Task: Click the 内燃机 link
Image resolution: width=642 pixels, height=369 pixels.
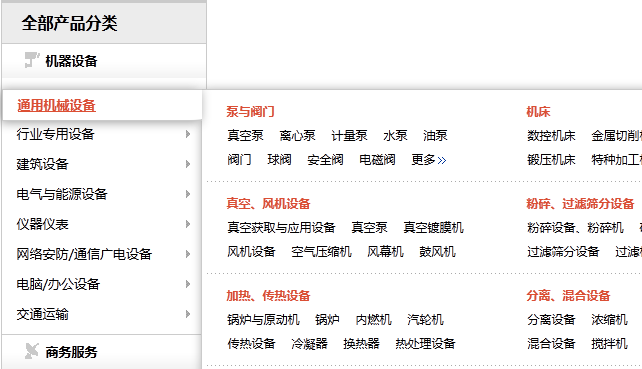Action: click(x=373, y=319)
